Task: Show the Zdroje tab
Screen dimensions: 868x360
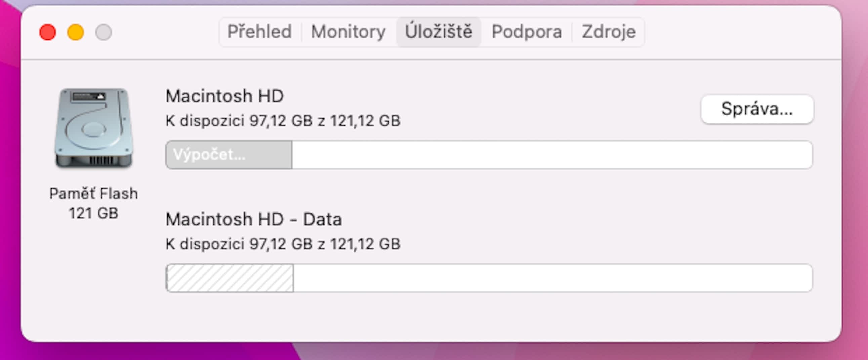Action: click(x=609, y=32)
